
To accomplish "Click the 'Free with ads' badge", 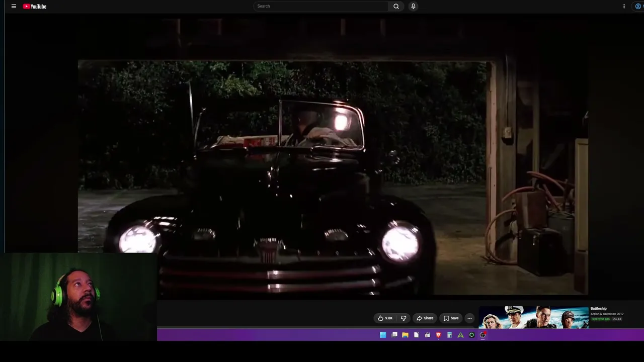I will pos(600,319).
